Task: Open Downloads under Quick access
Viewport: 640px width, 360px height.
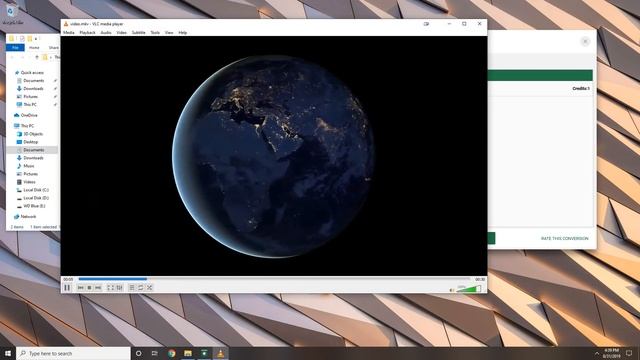Action: [x=33, y=89]
